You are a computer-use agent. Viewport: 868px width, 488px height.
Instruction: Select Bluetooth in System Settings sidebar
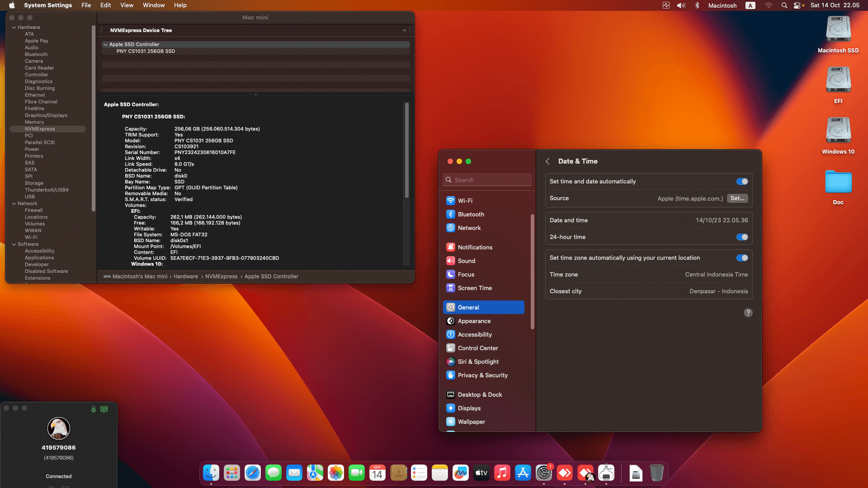tap(470, 214)
